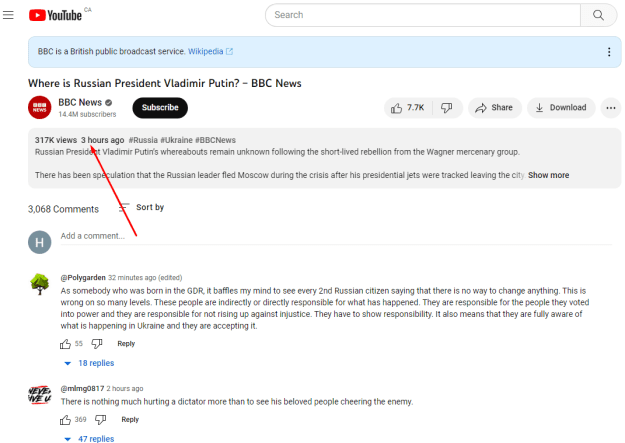Like @Polygarden's comment
This screenshot has width=625, height=443.
tap(65, 344)
